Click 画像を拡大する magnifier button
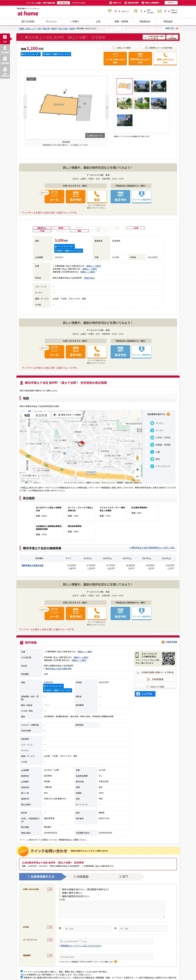 click(95, 135)
